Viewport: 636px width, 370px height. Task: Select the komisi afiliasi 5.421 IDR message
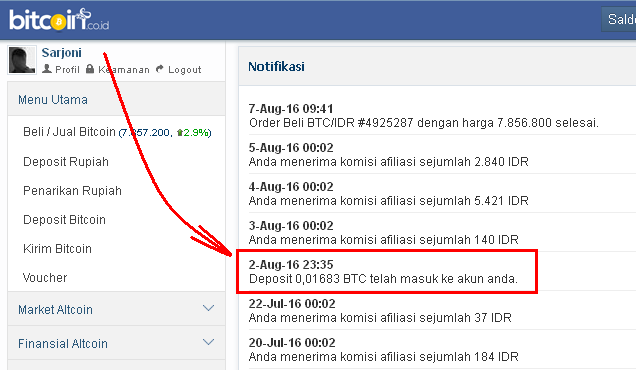pyautogui.click(x=389, y=200)
